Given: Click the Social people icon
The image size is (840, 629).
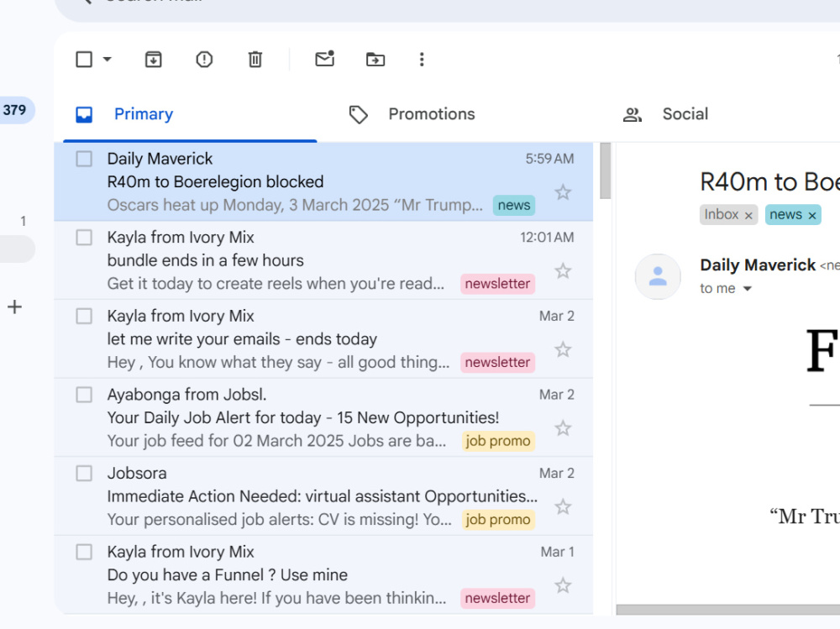Looking at the screenshot, I should pos(633,115).
